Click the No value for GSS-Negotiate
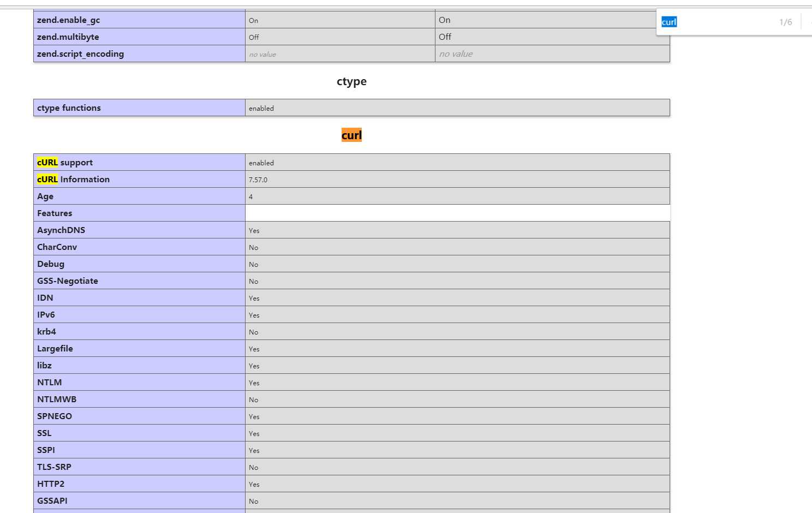Screen dimensions: 812x513 coord(254,282)
